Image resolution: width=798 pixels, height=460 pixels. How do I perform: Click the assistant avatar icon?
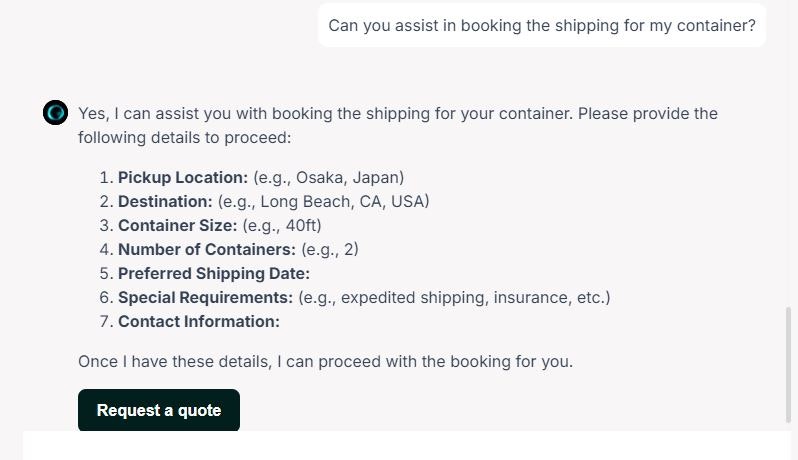pos(55,113)
